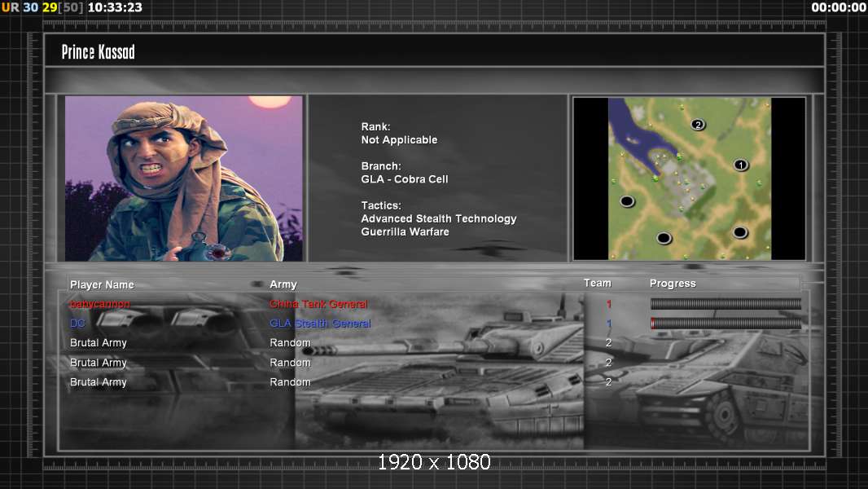Click the "GLA - Cobra Cell" branch text
868x489 pixels.
405,179
